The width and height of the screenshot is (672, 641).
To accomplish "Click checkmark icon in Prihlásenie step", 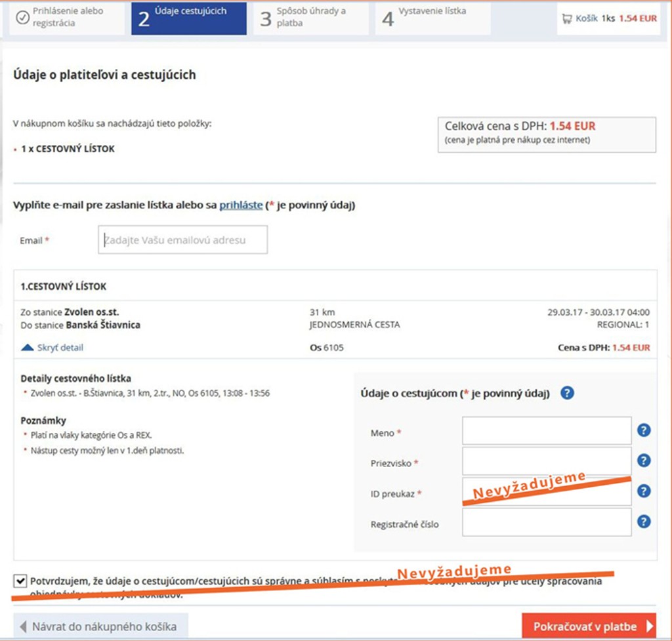I will point(22,18).
